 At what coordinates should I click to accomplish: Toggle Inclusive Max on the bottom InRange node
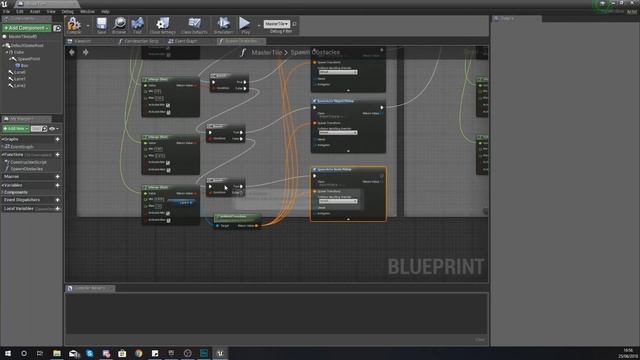(x=168, y=220)
